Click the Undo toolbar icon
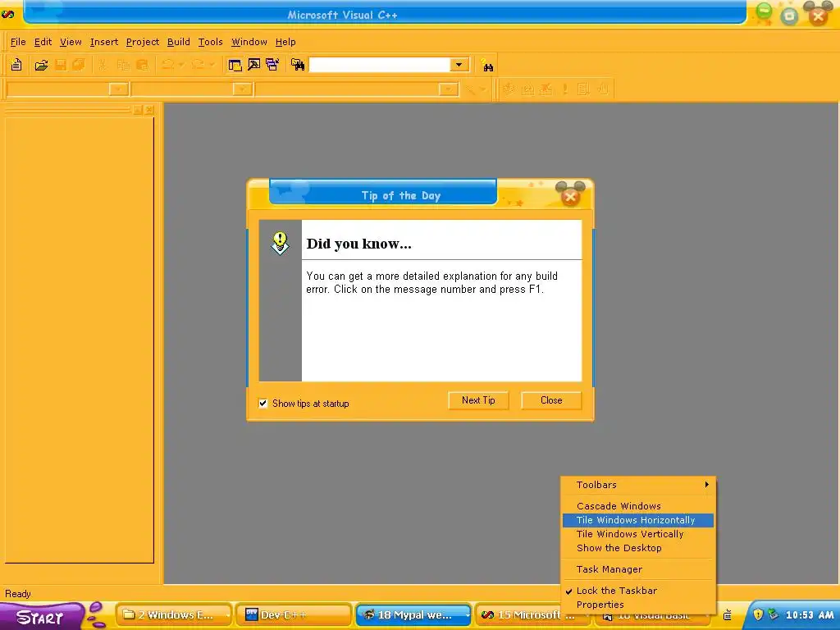Viewport: 840px width, 630px height. (x=167, y=65)
